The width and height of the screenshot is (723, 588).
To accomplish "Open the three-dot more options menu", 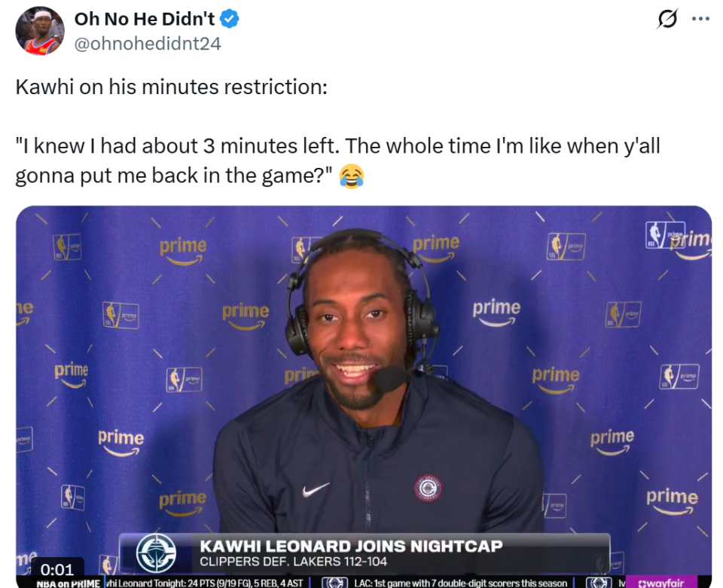I will click(700, 19).
